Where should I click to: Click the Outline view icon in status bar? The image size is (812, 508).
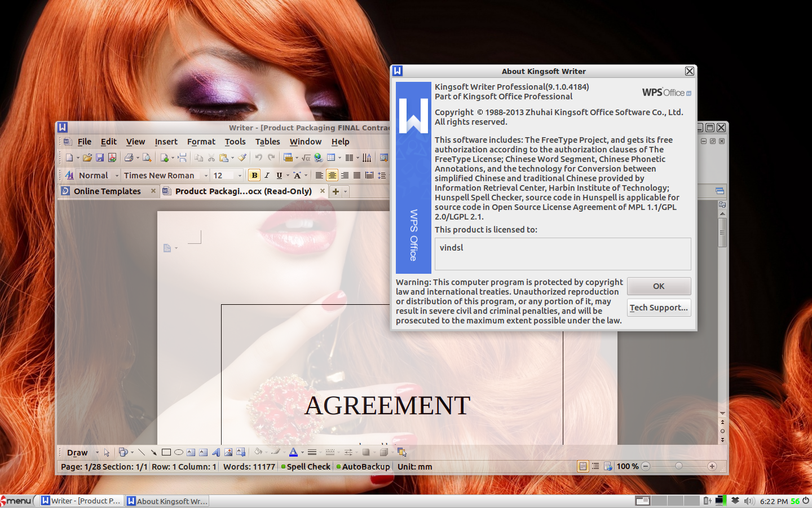pos(595,466)
